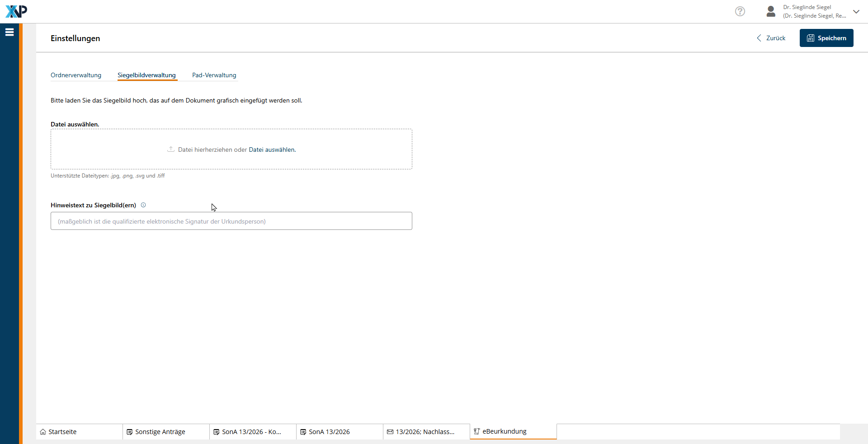Open the 13/2026; Nachlass... tab
868x444 pixels.
pos(425,432)
